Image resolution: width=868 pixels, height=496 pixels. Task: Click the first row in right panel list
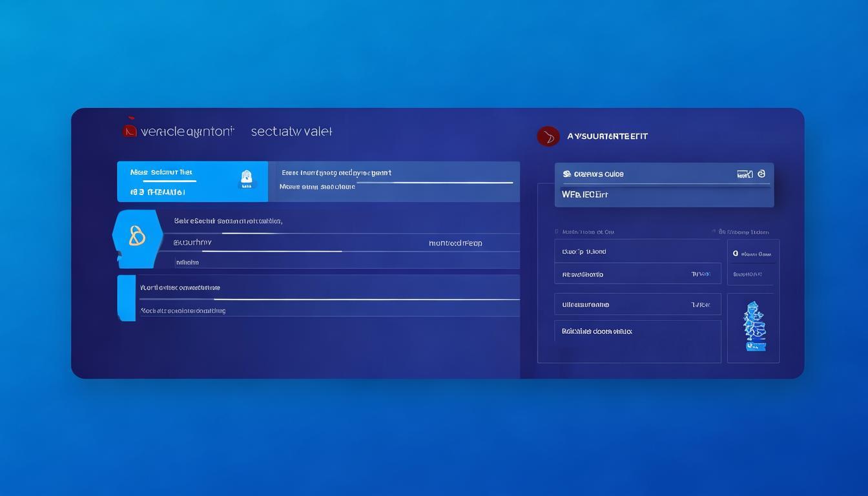637,251
